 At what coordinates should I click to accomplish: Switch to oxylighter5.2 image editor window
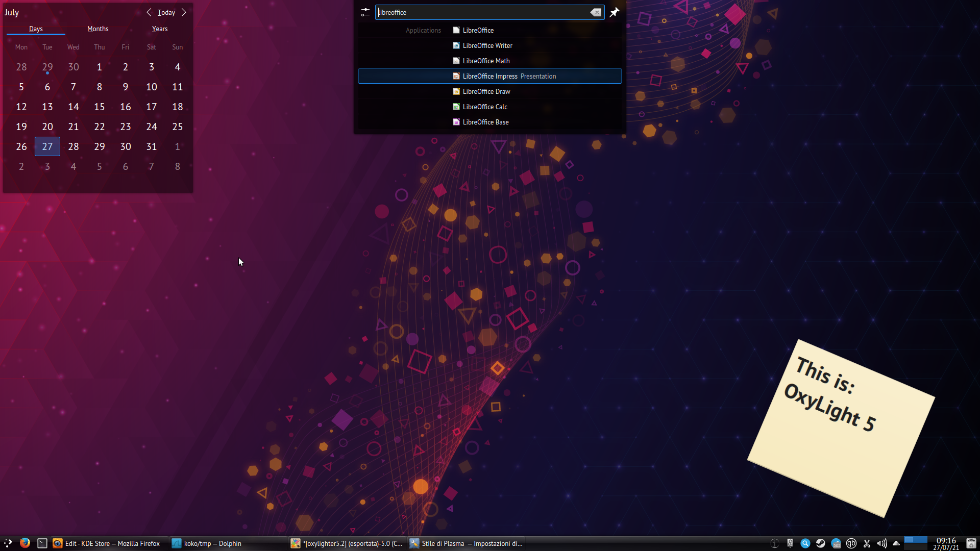coord(347,543)
